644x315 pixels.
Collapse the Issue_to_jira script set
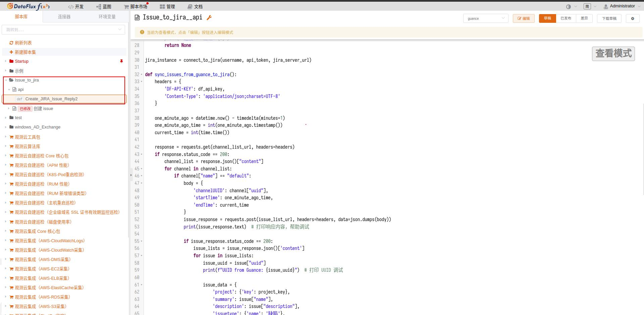click(6, 80)
